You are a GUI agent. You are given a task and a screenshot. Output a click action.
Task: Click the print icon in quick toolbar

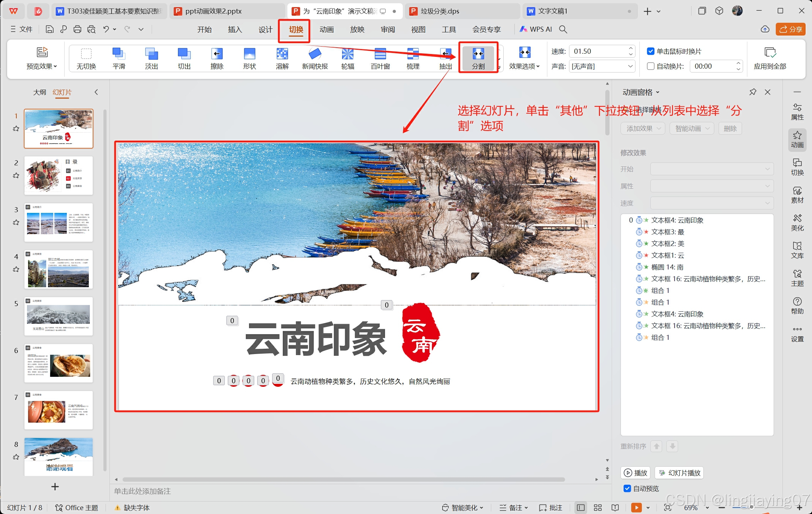point(77,30)
